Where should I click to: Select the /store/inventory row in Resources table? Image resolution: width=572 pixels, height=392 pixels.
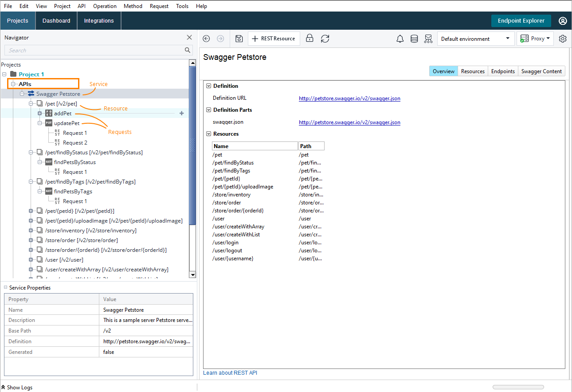(268, 195)
